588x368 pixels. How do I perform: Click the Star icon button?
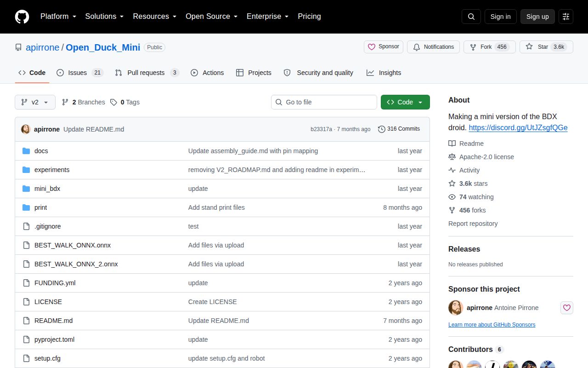tap(529, 47)
